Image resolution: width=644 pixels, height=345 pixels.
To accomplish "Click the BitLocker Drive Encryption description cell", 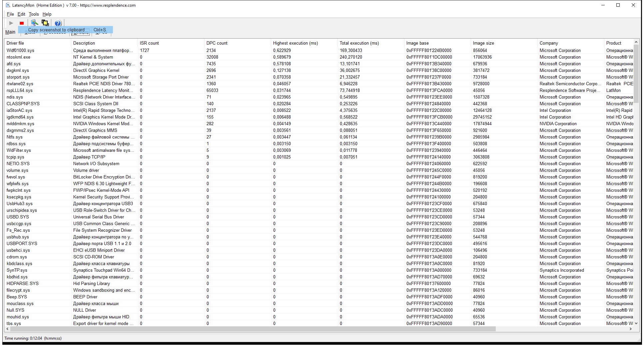I will 104,177.
